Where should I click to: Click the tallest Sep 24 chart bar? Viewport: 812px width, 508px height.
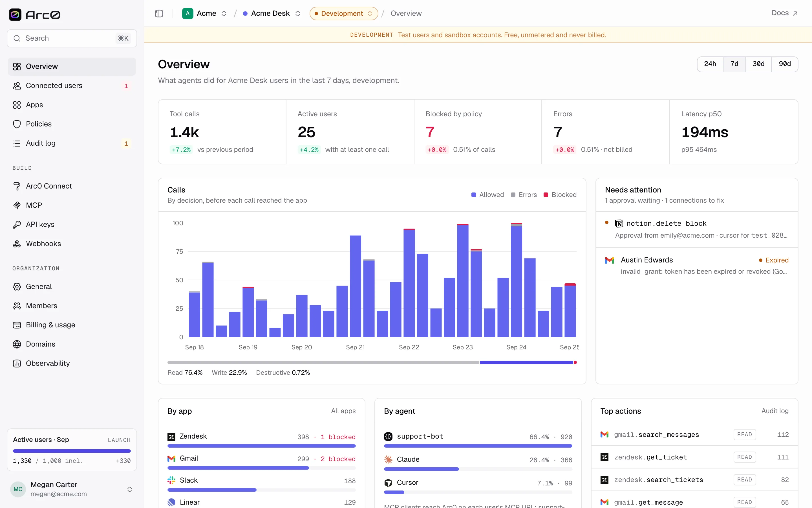click(x=517, y=280)
